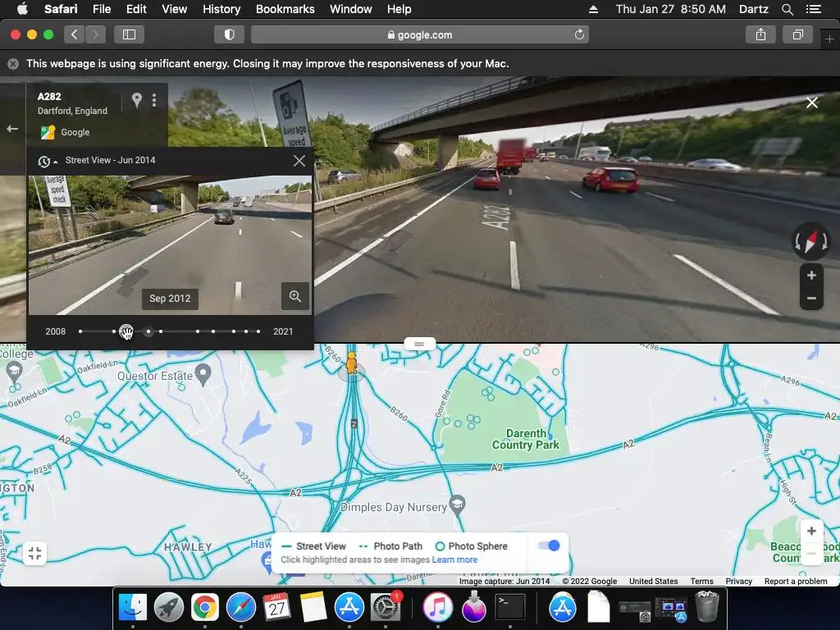Open Calendar from the Dock
This screenshot has height=630, width=840.
point(277,608)
